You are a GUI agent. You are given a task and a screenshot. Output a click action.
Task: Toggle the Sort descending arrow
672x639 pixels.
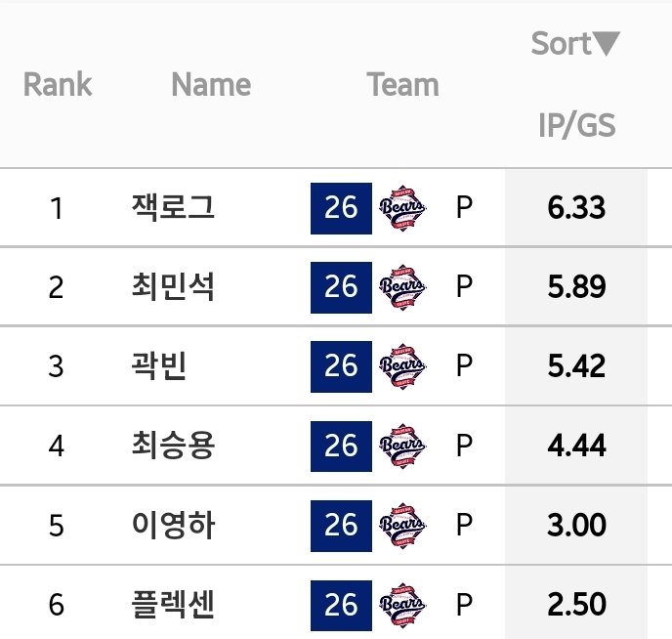(x=607, y=44)
